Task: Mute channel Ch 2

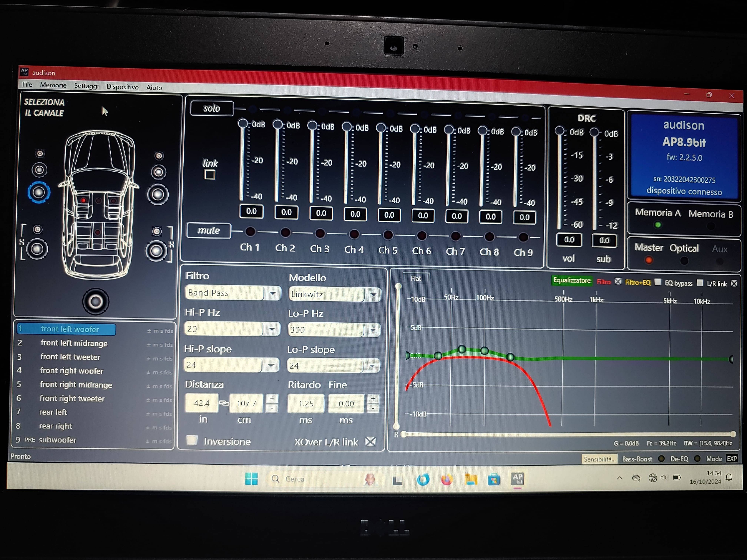Action: click(285, 232)
